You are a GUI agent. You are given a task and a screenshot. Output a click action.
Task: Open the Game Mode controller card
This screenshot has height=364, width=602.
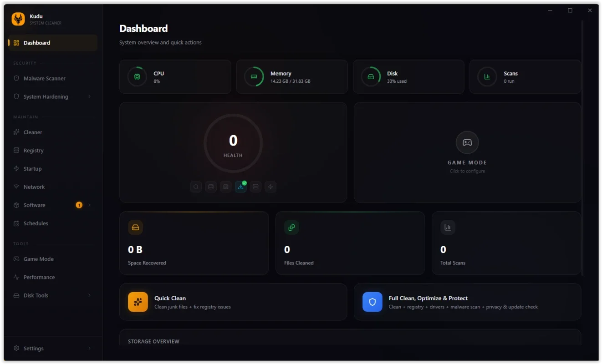pyautogui.click(x=467, y=152)
